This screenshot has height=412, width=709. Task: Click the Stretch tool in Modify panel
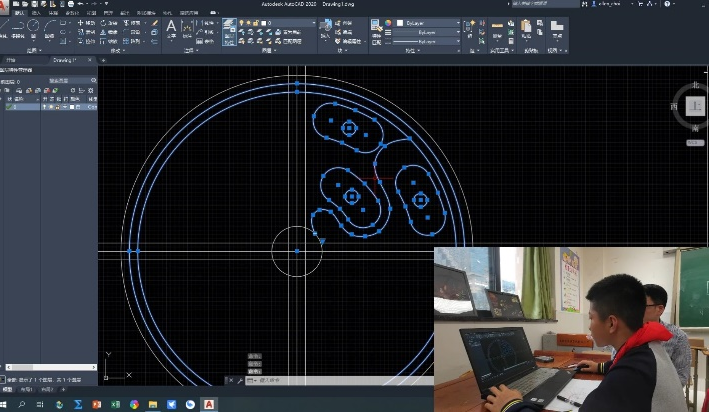tap(86, 41)
